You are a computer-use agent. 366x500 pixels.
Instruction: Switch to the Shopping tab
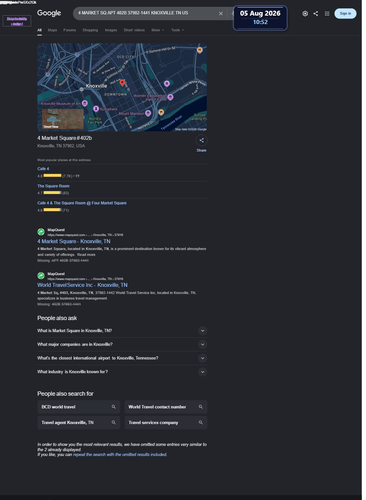[x=90, y=30]
